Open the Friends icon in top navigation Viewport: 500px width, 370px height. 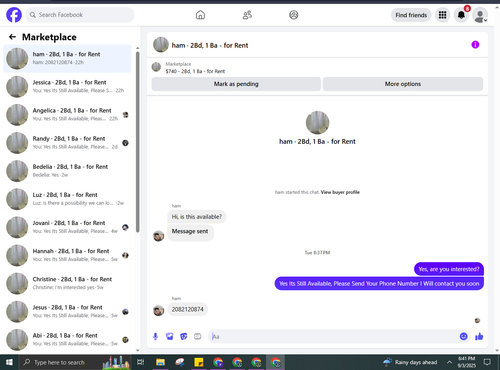pyautogui.click(x=247, y=15)
